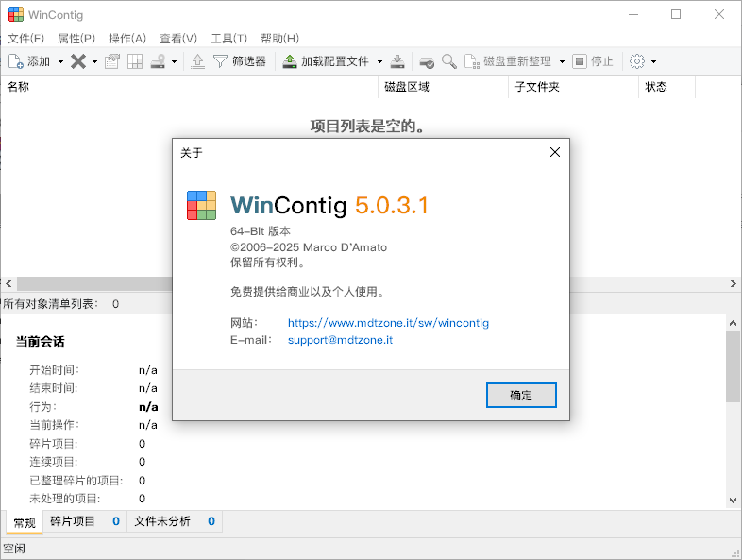Expand the settings gear dropdown arrow
Viewport: 742px width, 560px height.
point(653,61)
